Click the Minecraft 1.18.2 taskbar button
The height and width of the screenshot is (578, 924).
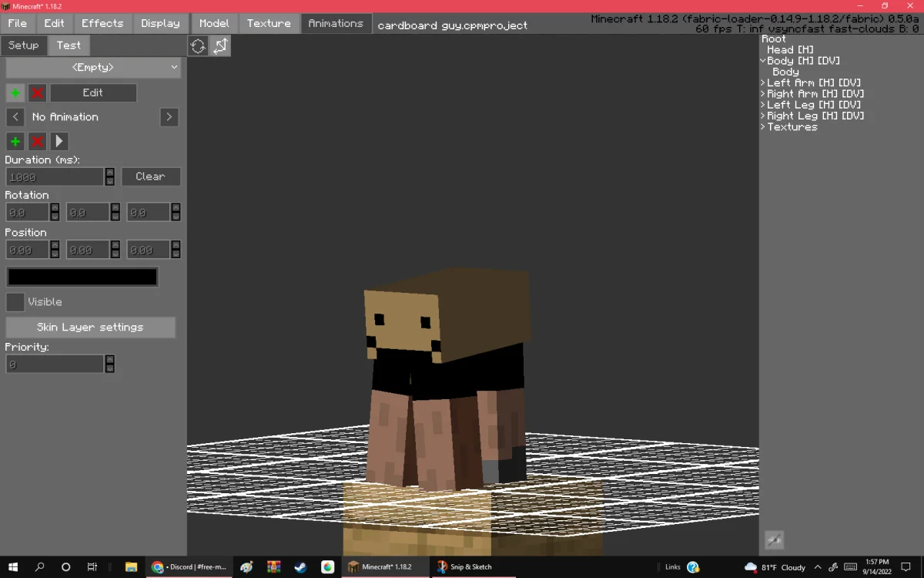(385, 567)
